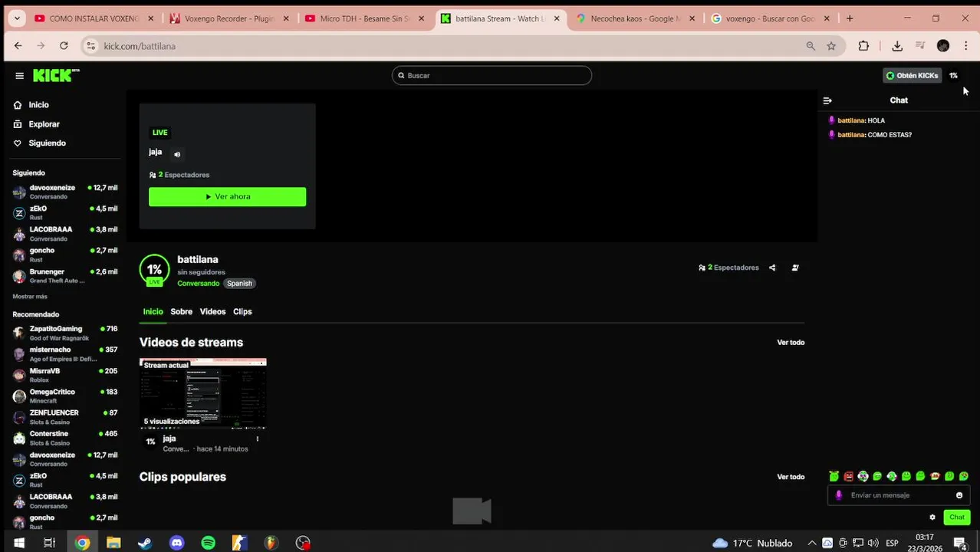Image resolution: width=980 pixels, height=552 pixels.
Task: Click the Ver ahora button
Action: (x=227, y=197)
